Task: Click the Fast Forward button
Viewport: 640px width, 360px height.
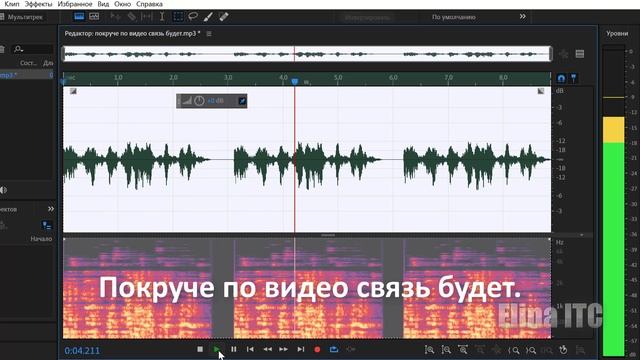Action: click(x=283, y=349)
